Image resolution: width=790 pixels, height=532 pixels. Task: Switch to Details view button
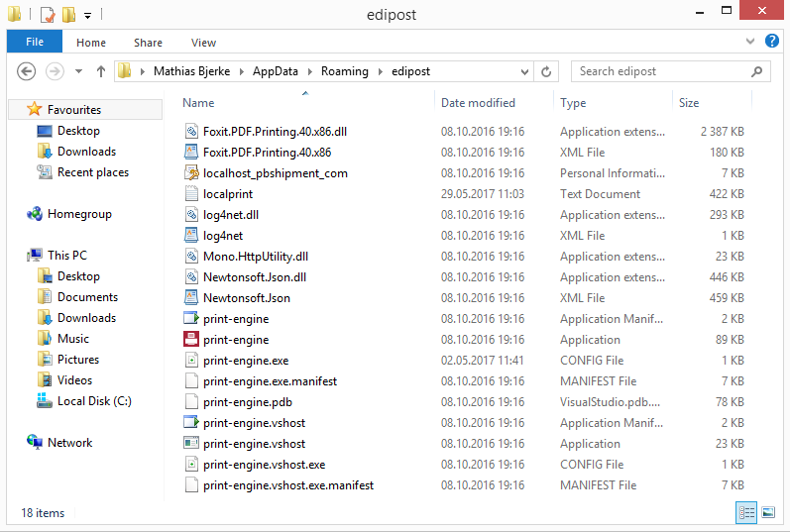(746, 513)
